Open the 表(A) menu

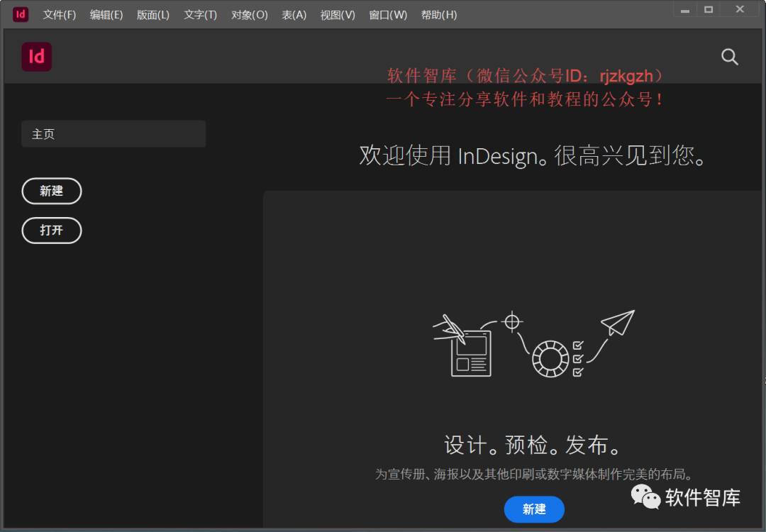pos(294,15)
